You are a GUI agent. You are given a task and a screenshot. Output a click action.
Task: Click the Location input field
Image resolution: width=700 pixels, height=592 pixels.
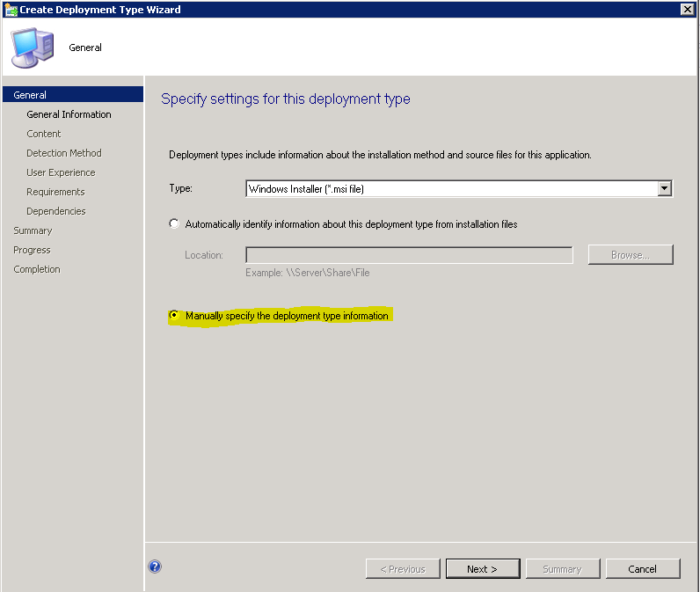pyautogui.click(x=409, y=255)
